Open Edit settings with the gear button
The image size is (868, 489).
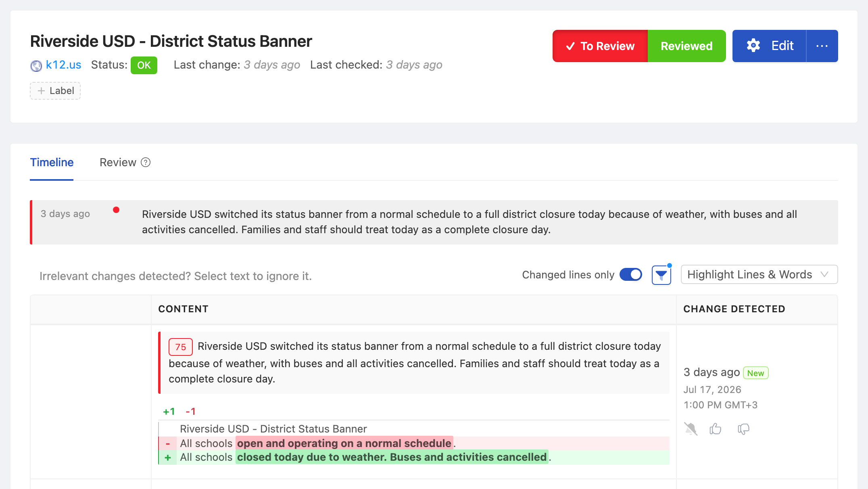pyautogui.click(x=769, y=46)
